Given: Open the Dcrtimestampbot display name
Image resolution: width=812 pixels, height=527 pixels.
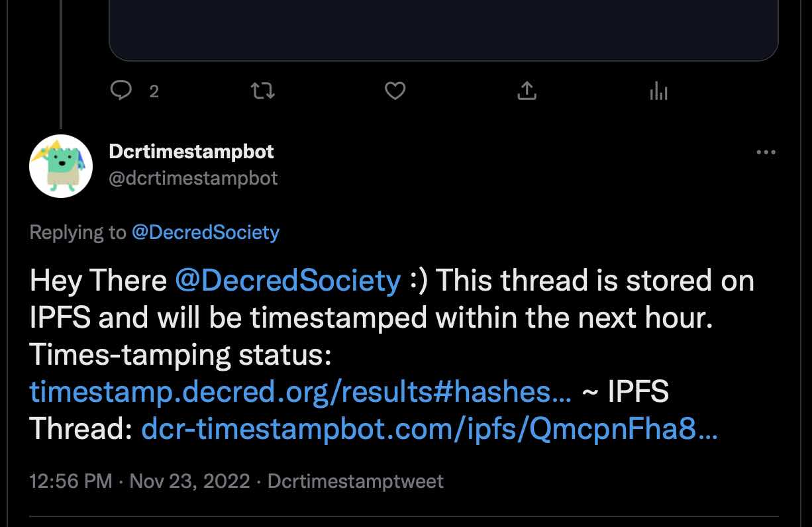Looking at the screenshot, I should tap(191, 152).
